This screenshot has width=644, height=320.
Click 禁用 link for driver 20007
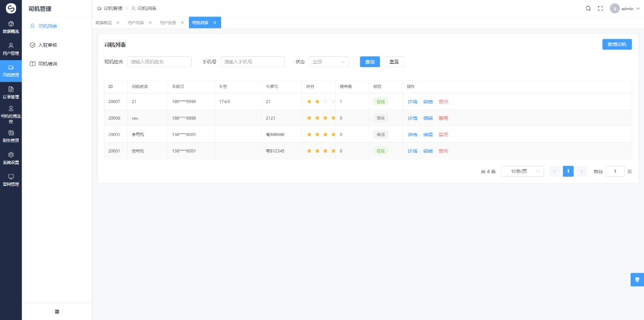click(x=443, y=101)
